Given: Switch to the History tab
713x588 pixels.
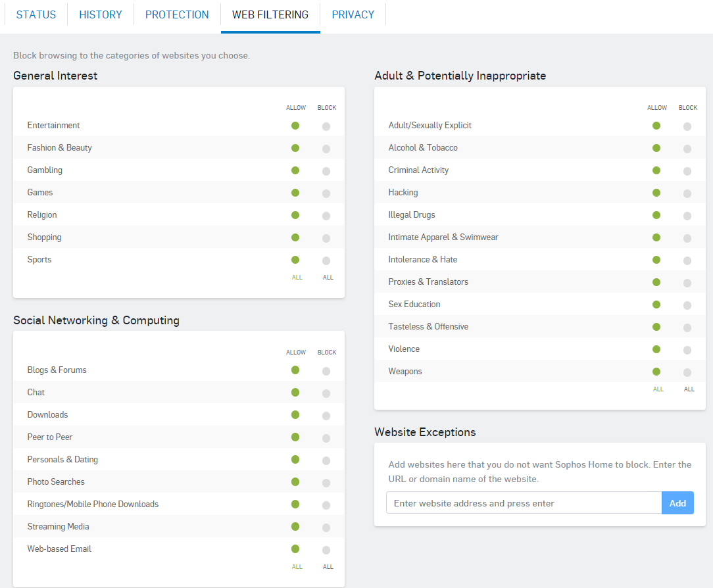Looking at the screenshot, I should tap(101, 14).
